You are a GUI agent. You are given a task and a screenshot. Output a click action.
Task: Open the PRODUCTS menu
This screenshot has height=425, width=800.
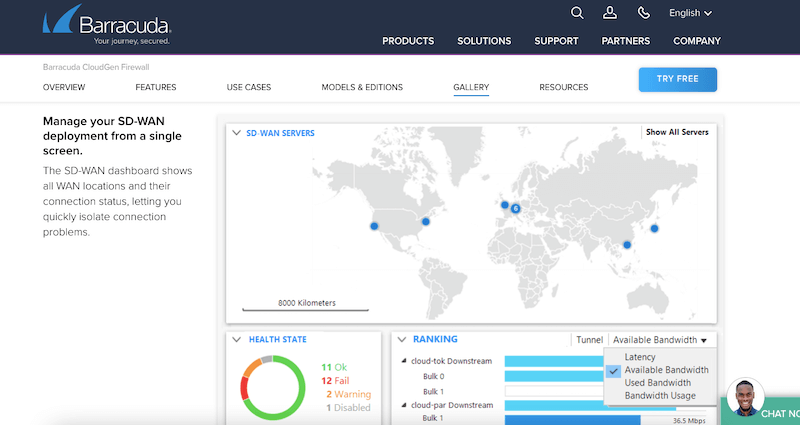[x=408, y=41]
